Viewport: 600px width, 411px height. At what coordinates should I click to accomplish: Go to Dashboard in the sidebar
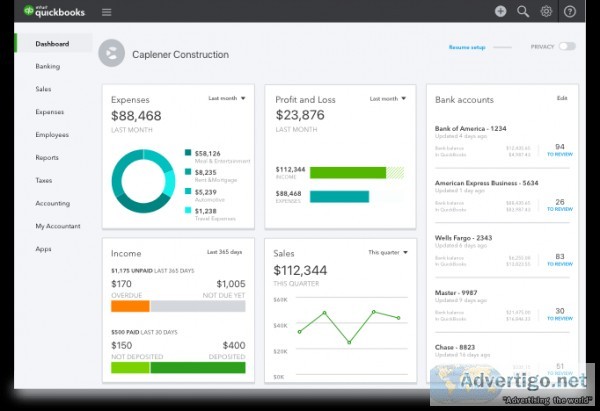52,44
